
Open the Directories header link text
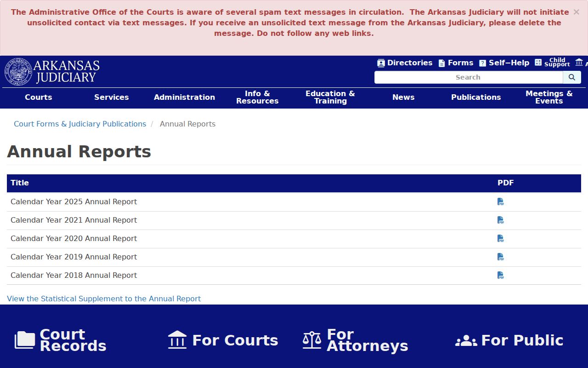(410, 63)
